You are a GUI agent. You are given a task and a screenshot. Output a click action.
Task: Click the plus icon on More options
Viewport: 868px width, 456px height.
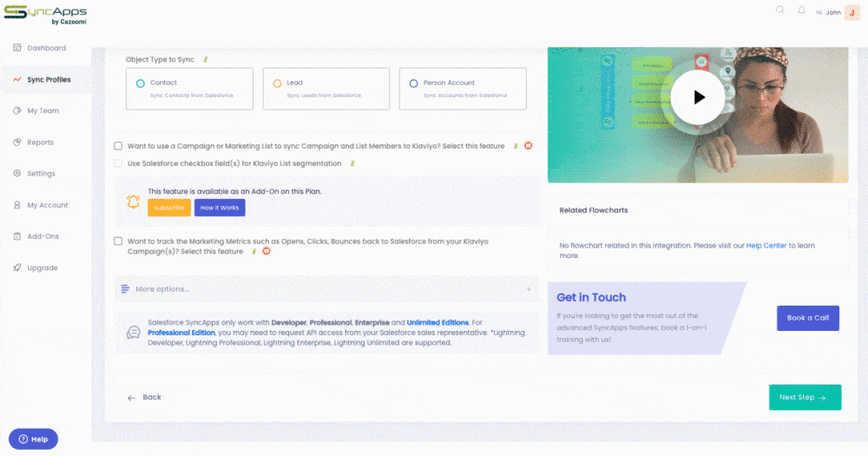click(529, 289)
